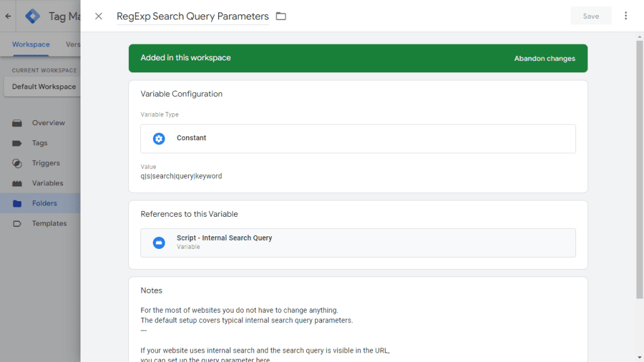Click the folder icon beside the variable name

pos(281,16)
